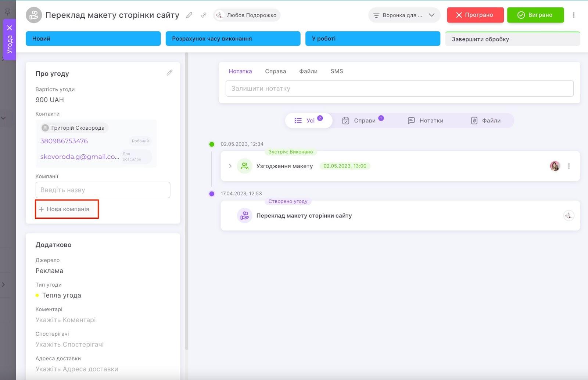Edit the 'Про угоду' section with pencil icon
The height and width of the screenshot is (380, 588).
click(169, 73)
